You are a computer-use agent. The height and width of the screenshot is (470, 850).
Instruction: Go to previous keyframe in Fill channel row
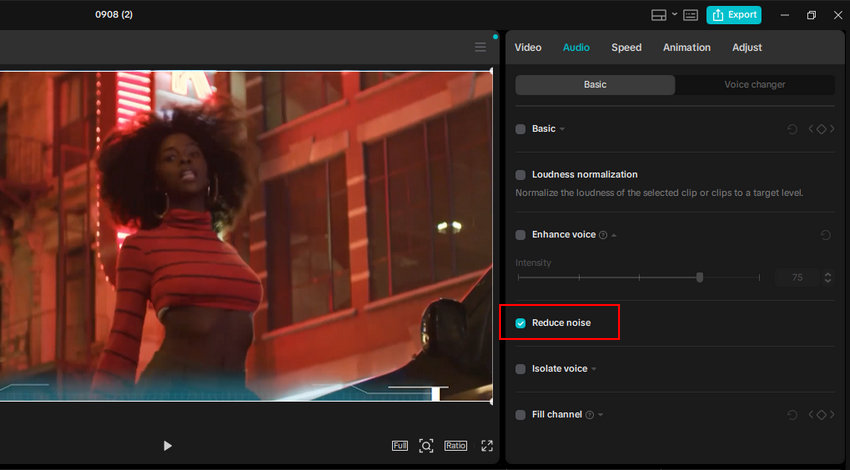click(x=811, y=415)
